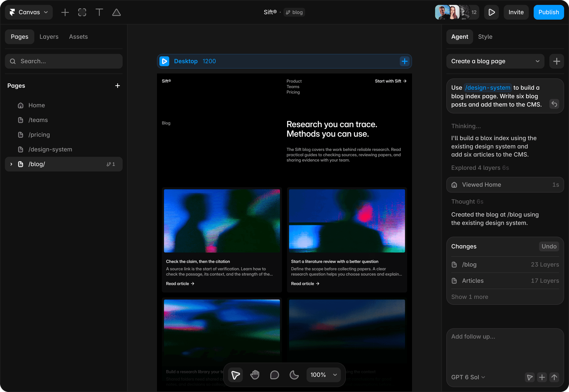Switch to the Agent tab
This screenshot has width=569, height=392.
pyautogui.click(x=460, y=37)
